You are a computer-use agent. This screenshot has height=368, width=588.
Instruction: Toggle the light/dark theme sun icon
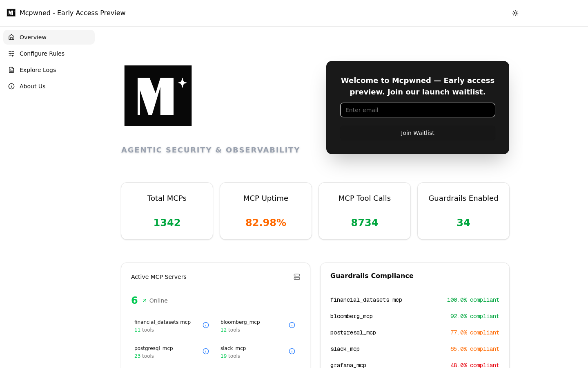click(x=515, y=13)
